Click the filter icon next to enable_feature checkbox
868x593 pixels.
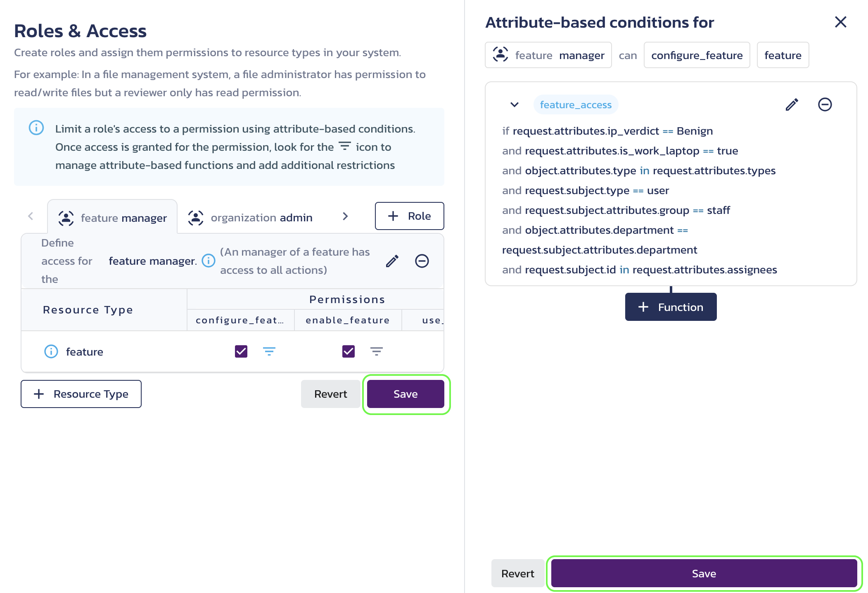[376, 350]
